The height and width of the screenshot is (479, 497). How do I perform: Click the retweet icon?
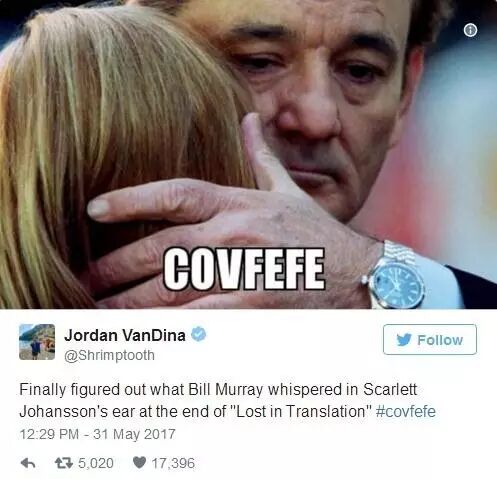(64, 463)
